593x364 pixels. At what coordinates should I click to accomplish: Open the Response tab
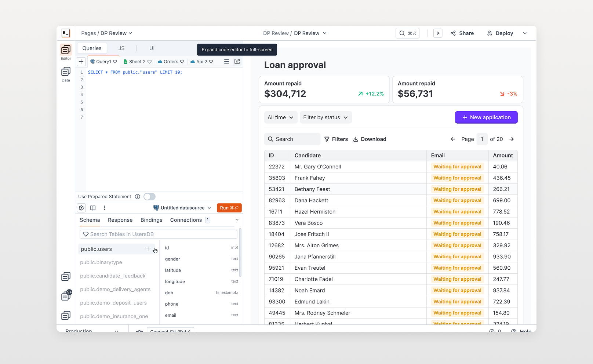coord(120,220)
